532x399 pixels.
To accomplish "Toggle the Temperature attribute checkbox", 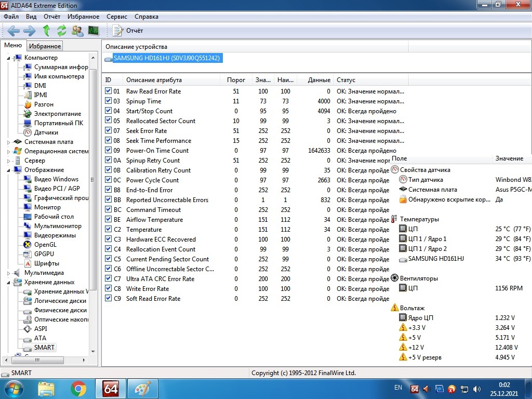I will 108,230.
